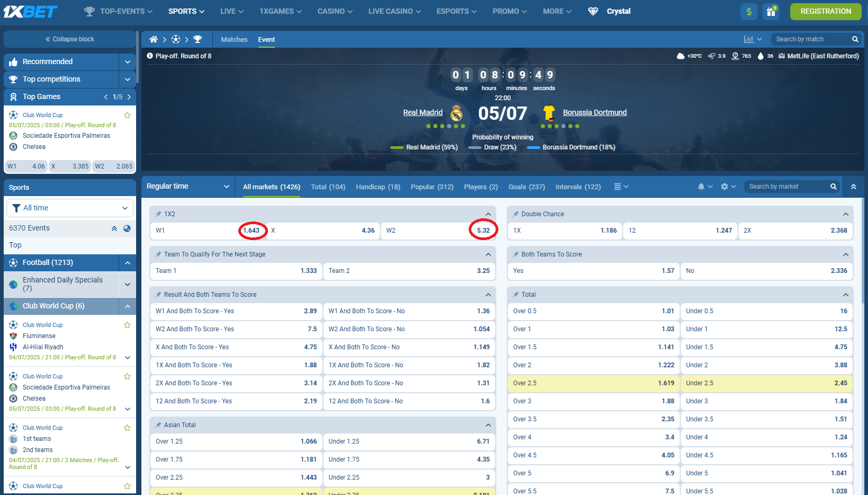Bet on W2 at 5.32
The image size is (868, 495).
pos(438,231)
